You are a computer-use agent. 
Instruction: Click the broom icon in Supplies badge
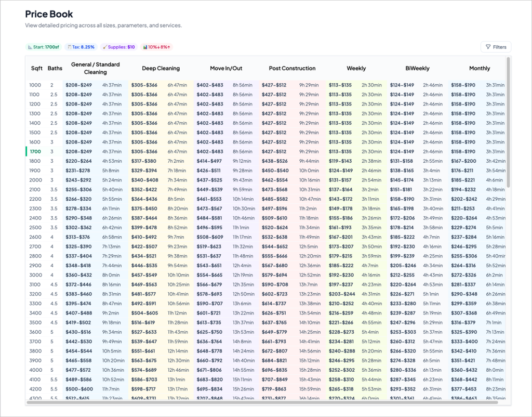tap(105, 47)
